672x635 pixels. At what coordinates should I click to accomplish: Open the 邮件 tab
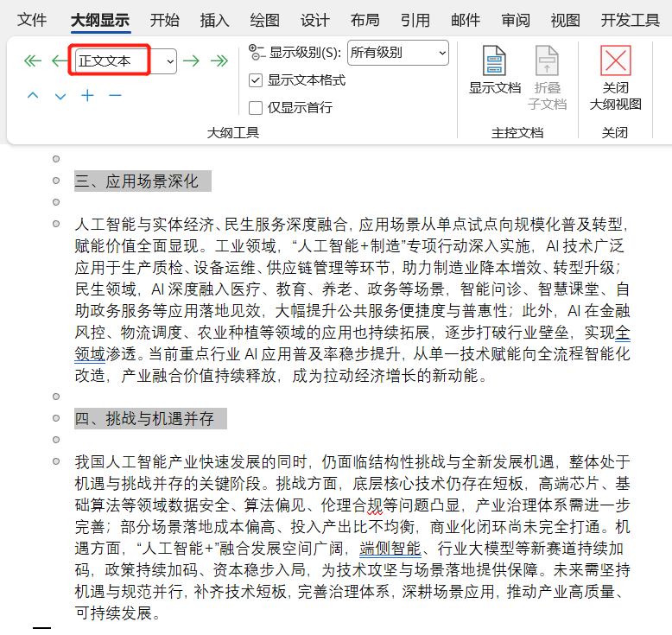point(466,20)
